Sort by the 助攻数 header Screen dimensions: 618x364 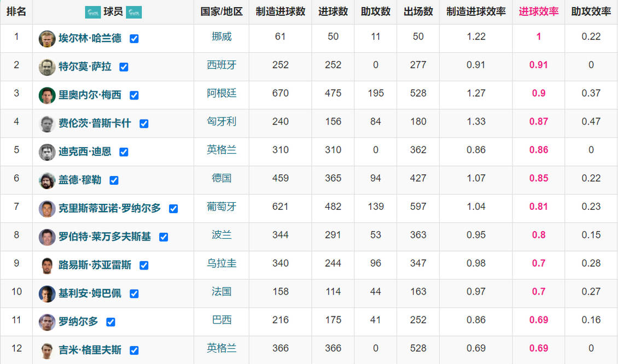tap(376, 12)
